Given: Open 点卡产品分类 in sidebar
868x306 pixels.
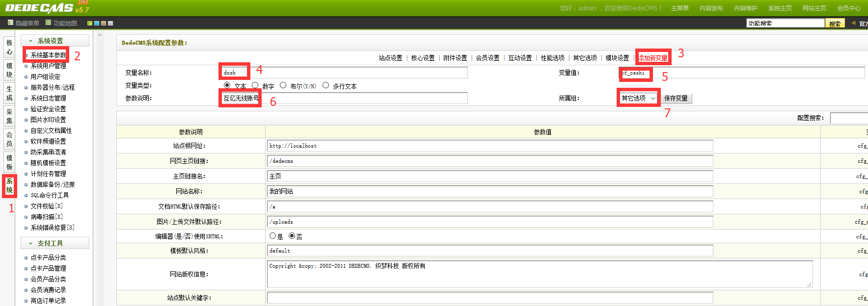Looking at the screenshot, I should tap(48, 257).
